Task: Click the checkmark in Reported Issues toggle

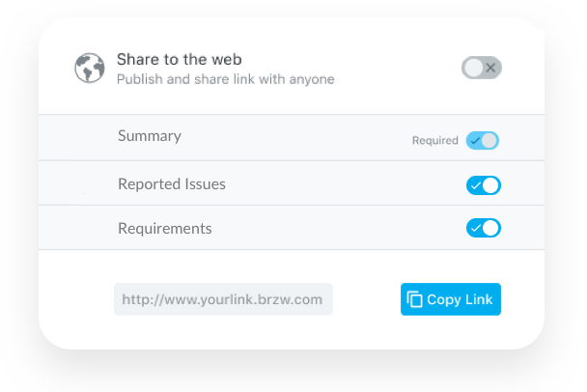Action: pos(476,185)
